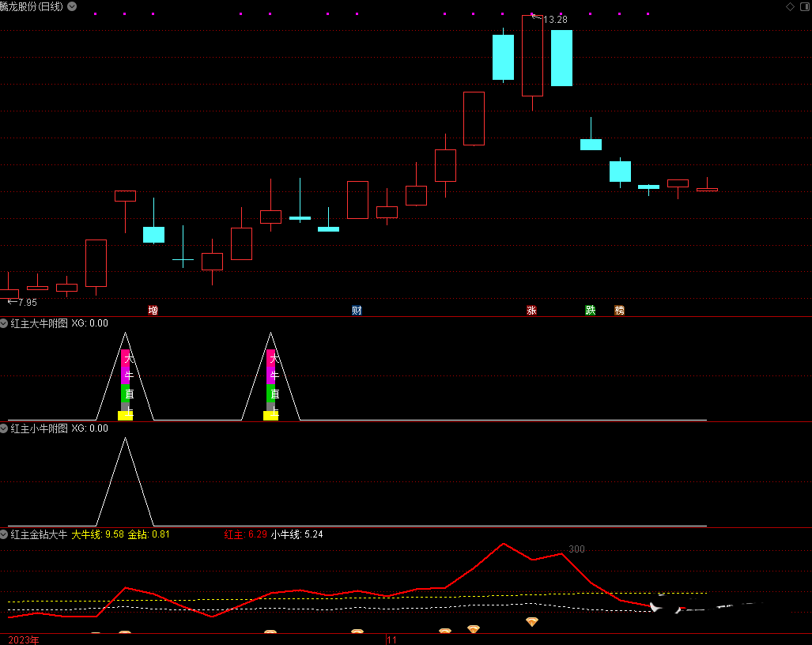
Task: Click the red 涨 event marker
Action: tap(531, 310)
